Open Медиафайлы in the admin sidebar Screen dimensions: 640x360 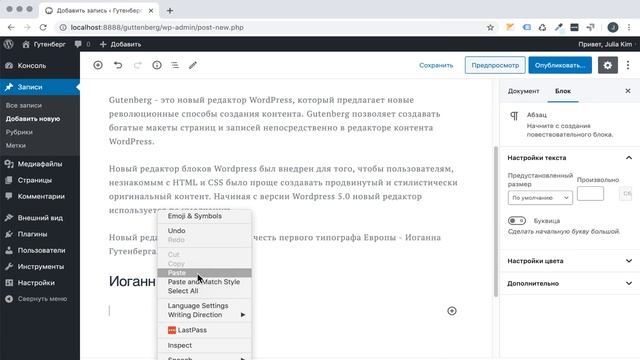point(40,164)
